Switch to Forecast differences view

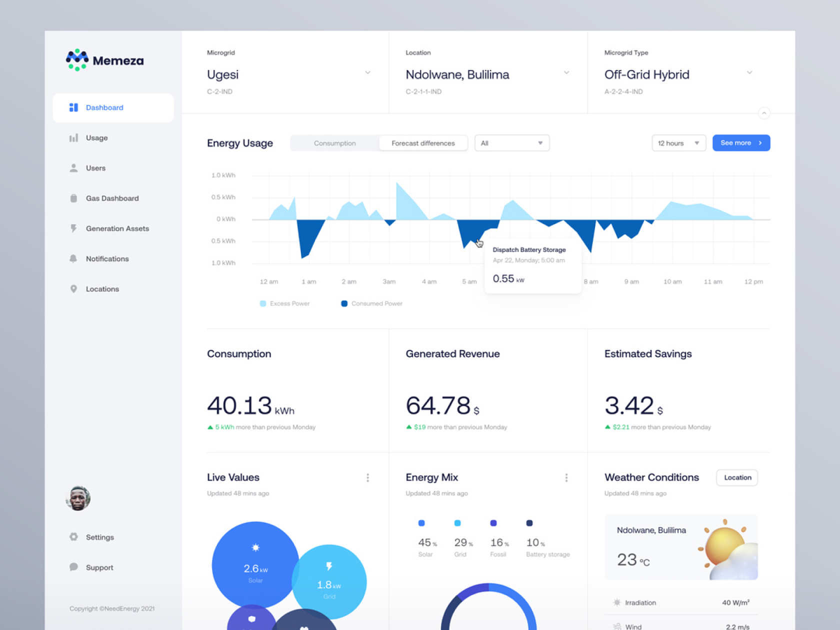pyautogui.click(x=423, y=143)
